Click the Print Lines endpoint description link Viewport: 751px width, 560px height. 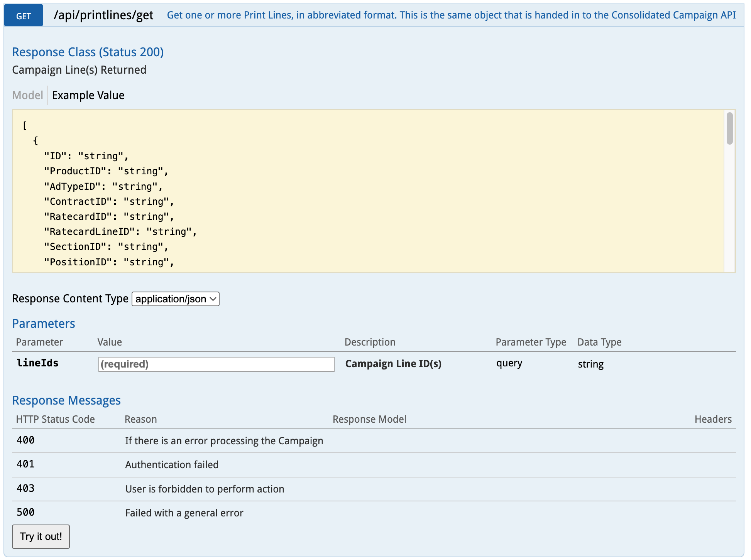point(451,15)
